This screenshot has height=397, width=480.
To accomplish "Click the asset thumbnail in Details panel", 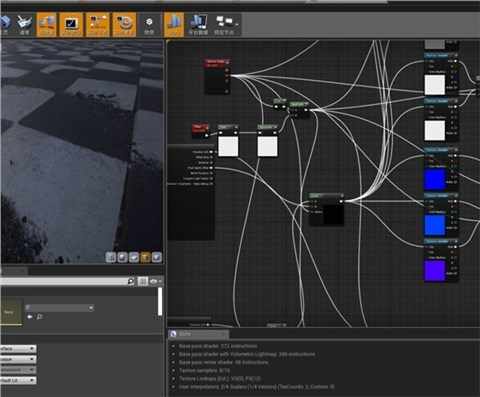I will (11, 312).
